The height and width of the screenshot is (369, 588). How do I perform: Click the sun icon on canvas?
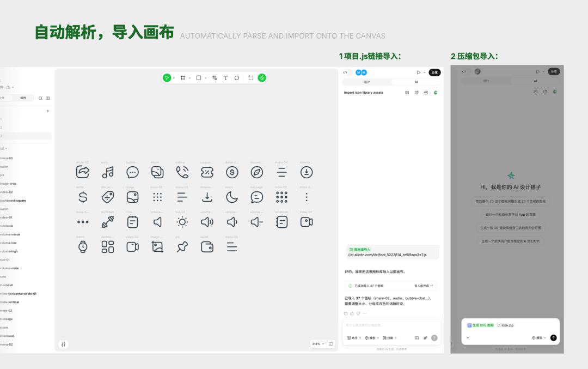click(x=182, y=222)
